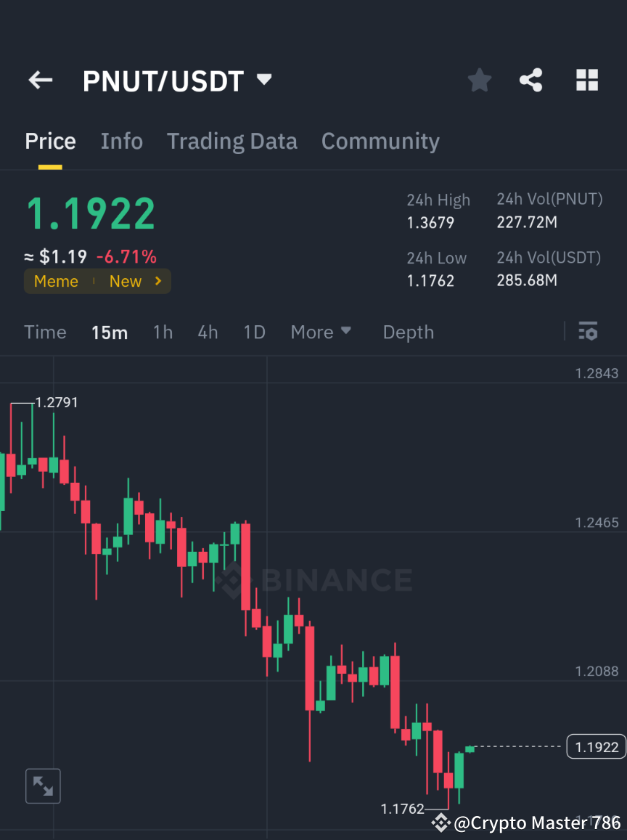Expand the More timeframes dropdown
Image resolution: width=627 pixels, height=840 pixels.
pos(321,332)
